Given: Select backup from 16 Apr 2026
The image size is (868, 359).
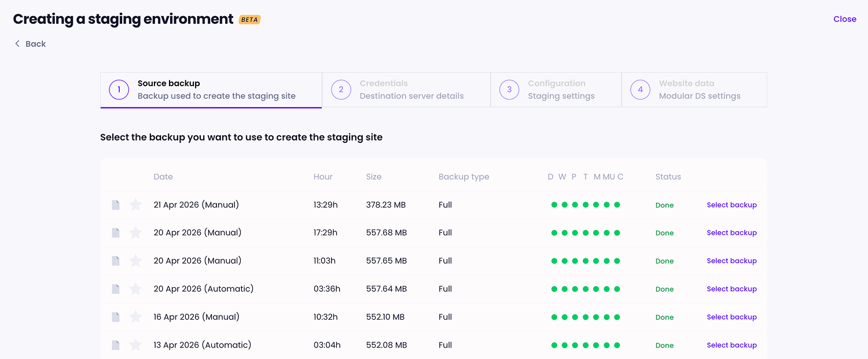Looking at the screenshot, I should (731, 317).
